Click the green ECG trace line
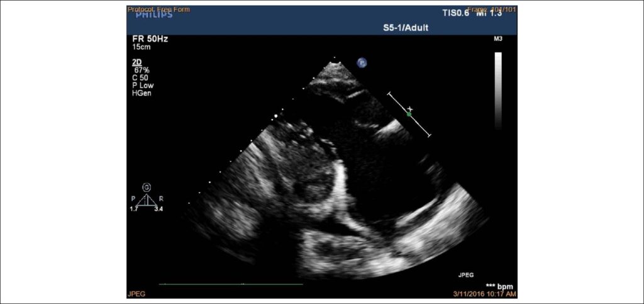644x304 pixels. tap(231, 284)
